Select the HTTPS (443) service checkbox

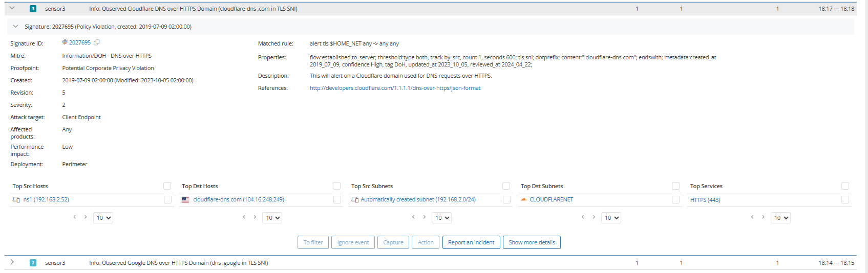pos(845,200)
